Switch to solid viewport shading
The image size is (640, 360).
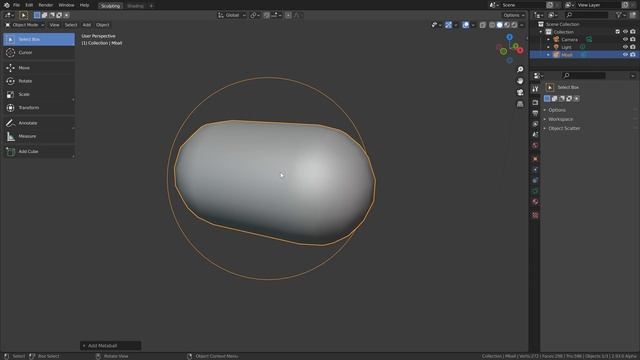click(499, 25)
